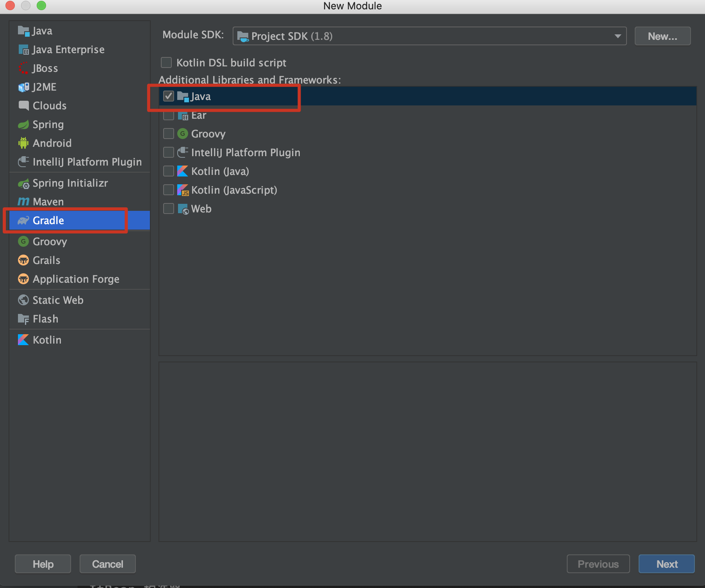Viewport: 705px width, 588px height.
Task: Enable the Kotlin (Java) checkbox
Action: (169, 171)
